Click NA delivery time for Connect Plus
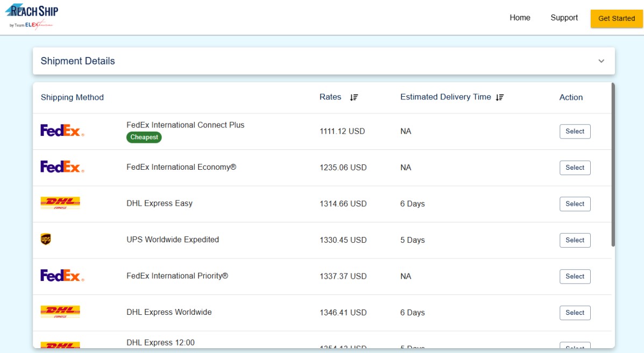Viewport: 644px width, 353px height. [405, 131]
